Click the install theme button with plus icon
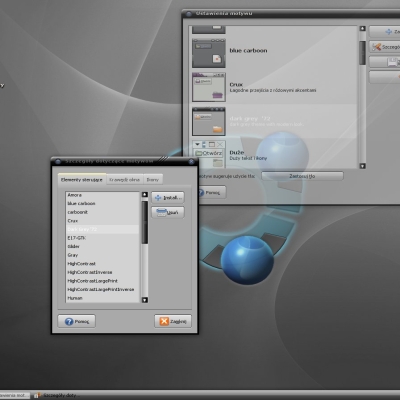 point(385,32)
